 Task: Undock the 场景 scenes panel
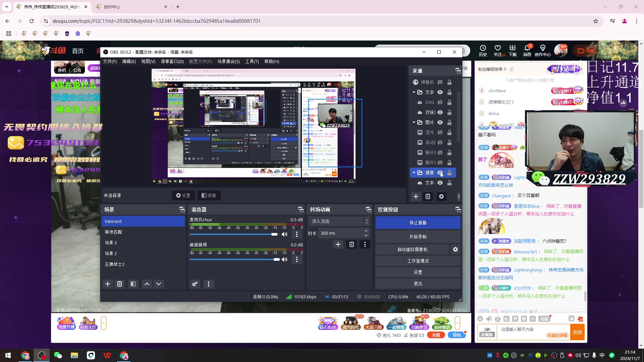[x=182, y=209]
